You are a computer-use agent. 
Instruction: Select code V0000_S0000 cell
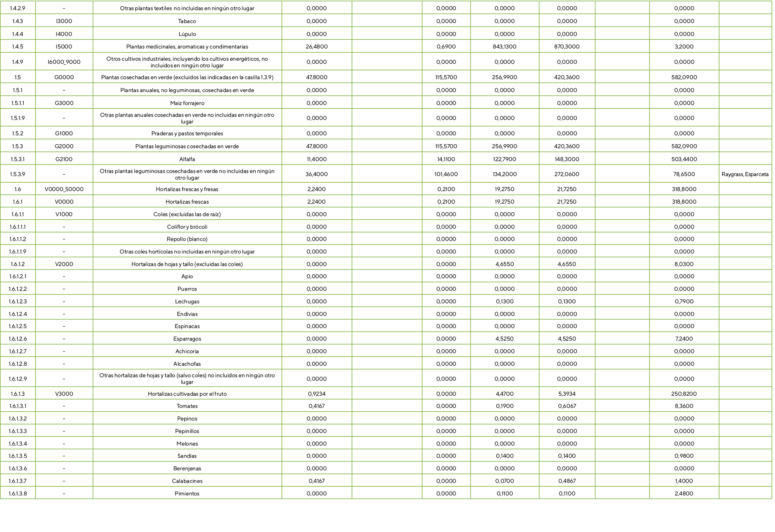64,189
